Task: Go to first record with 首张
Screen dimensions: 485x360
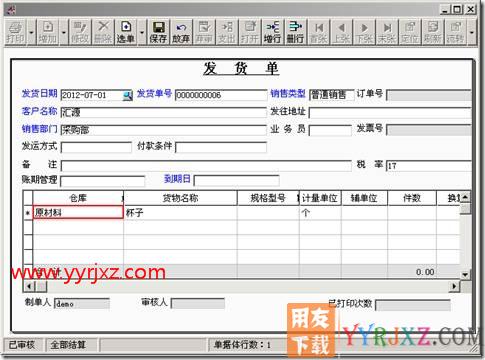Action: pos(318,32)
